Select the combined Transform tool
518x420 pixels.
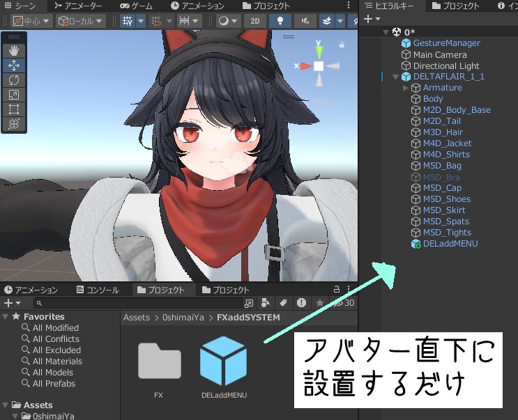click(x=13, y=124)
